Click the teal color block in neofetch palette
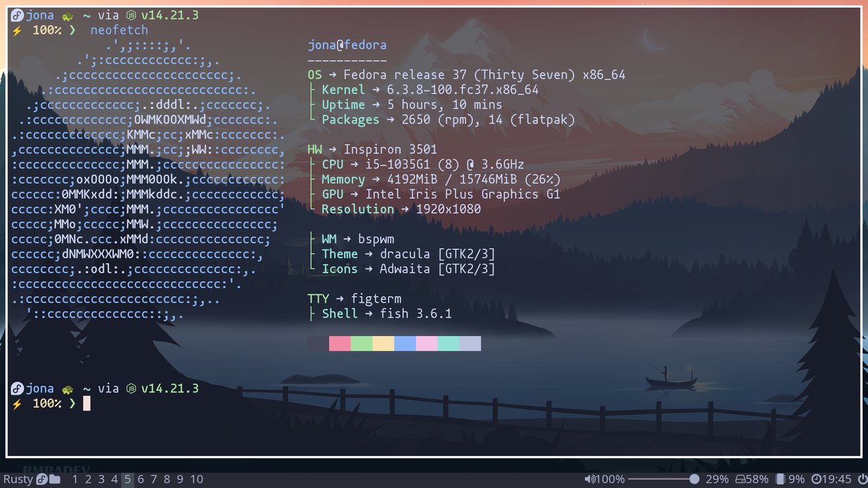This screenshot has height=488, width=868. [448, 343]
